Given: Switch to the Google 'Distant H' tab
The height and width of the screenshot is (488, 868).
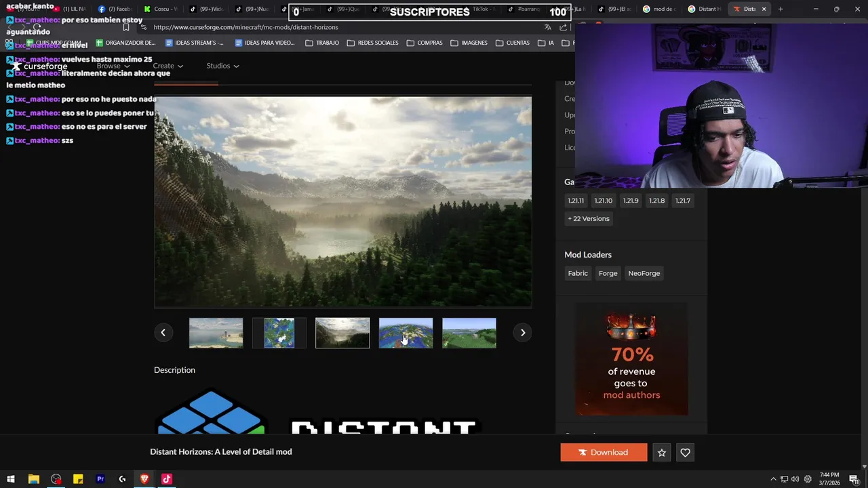Looking at the screenshot, I should [x=705, y=9].
